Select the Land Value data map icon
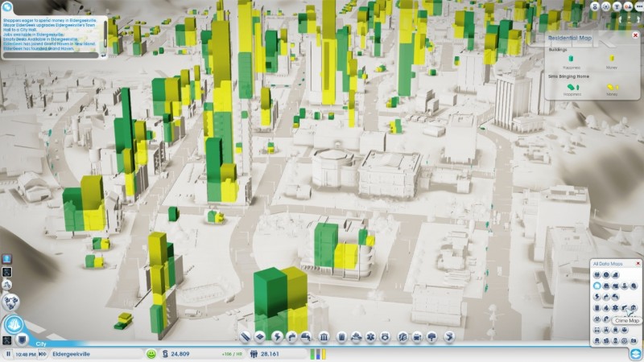644x362 pixels. [x=615, y=274]
